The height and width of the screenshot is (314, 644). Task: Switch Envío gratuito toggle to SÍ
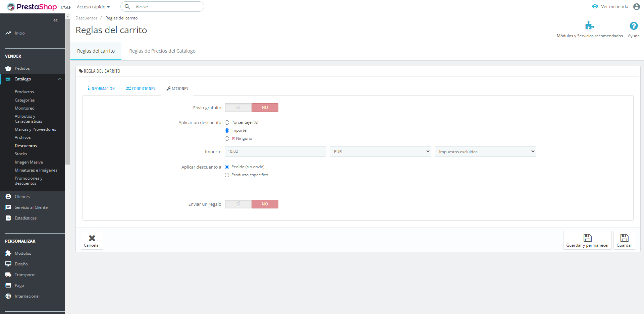(x=238, y=108)
